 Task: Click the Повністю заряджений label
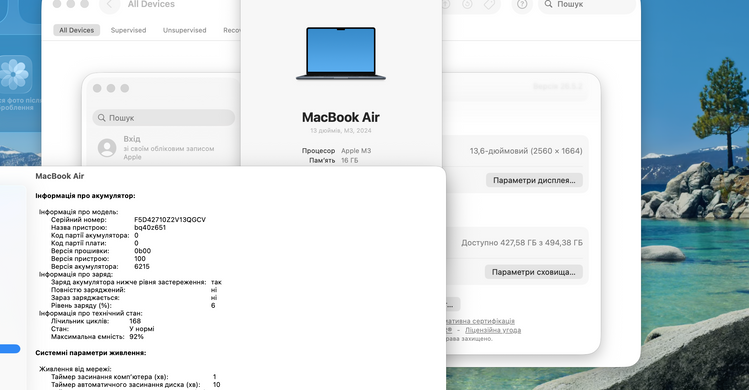88,290
